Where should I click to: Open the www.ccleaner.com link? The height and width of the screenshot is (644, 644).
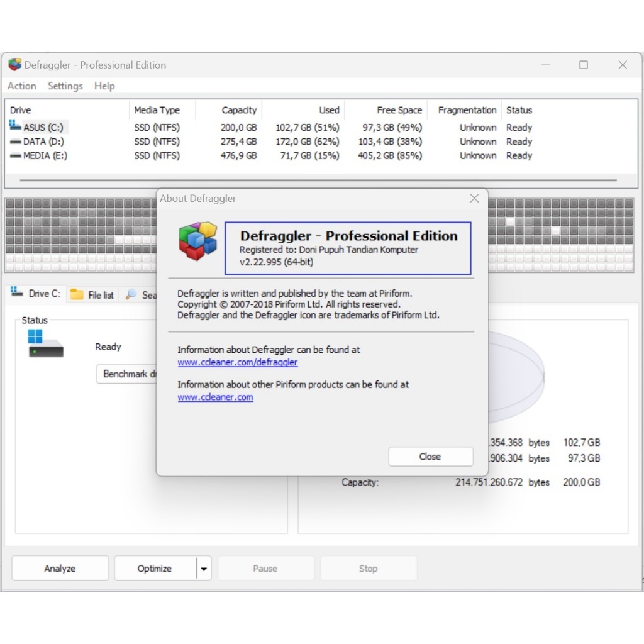pos(215,397)
